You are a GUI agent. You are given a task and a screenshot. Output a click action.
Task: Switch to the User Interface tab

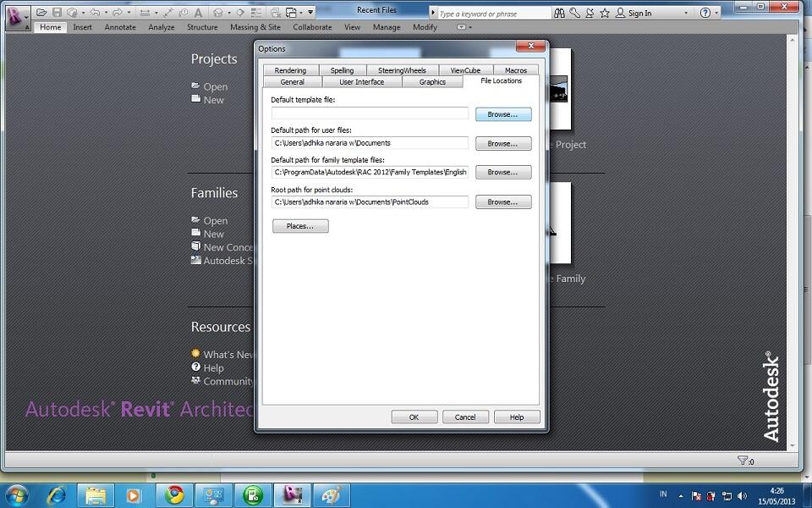361,82
